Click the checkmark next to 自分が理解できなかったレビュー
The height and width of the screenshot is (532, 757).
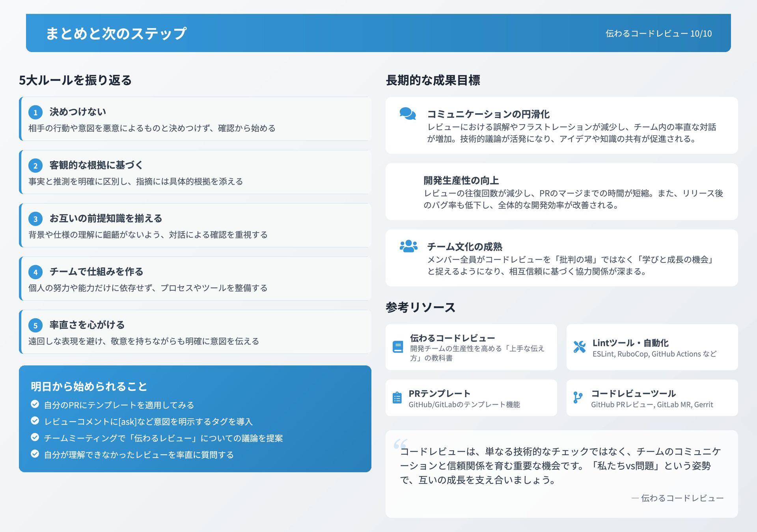coord(35,454)
